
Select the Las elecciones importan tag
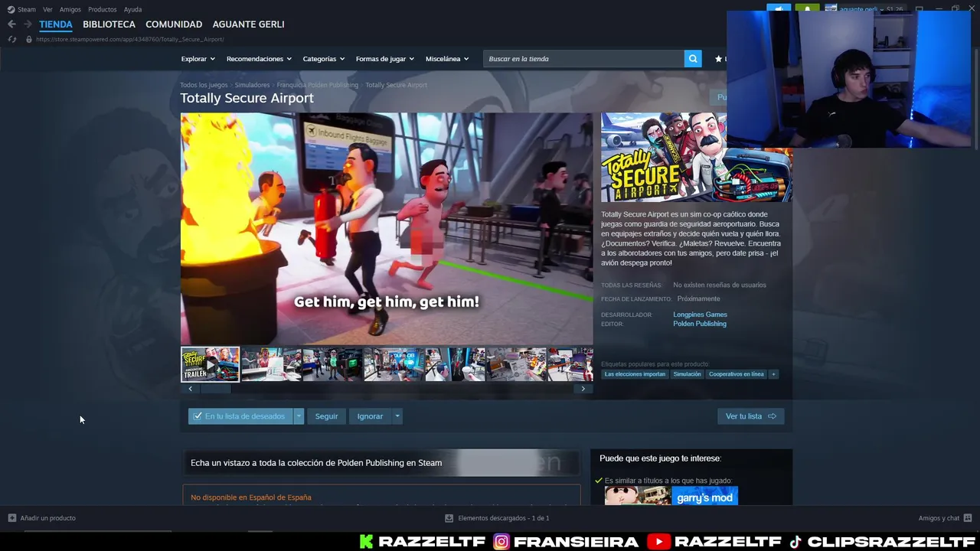click(635, 374)
